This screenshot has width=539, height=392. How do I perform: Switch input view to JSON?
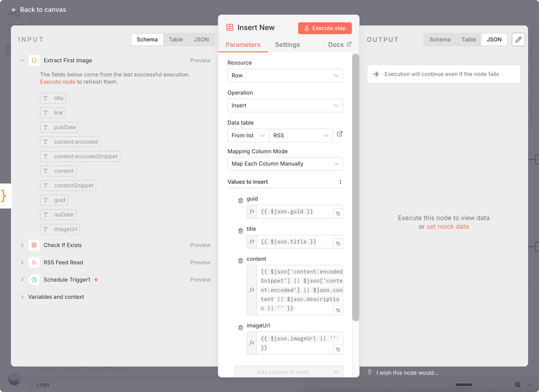tap(201, 40)
